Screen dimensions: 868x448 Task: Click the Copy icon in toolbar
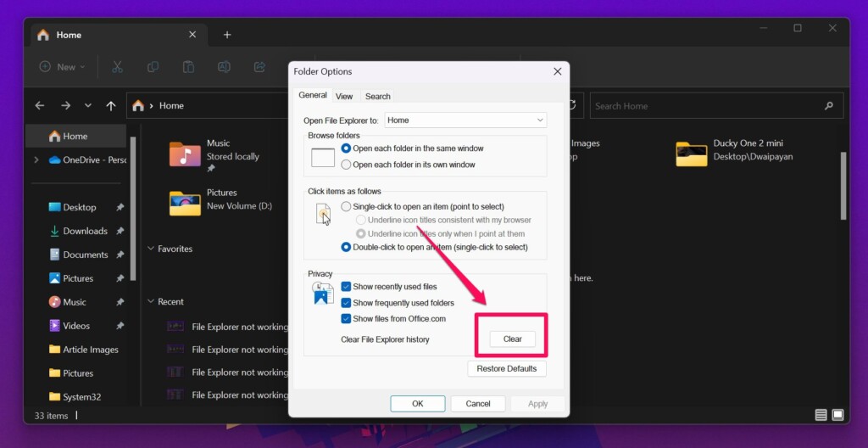[x=153, y=67]
